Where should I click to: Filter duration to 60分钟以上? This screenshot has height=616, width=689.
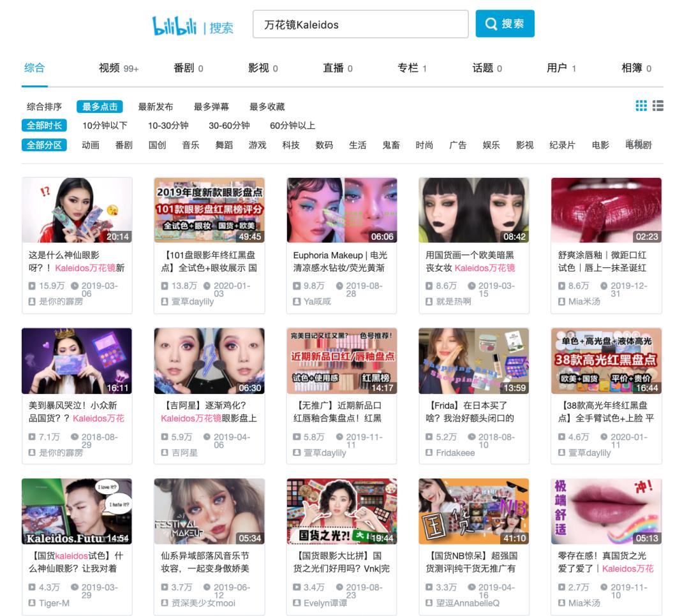293,126
